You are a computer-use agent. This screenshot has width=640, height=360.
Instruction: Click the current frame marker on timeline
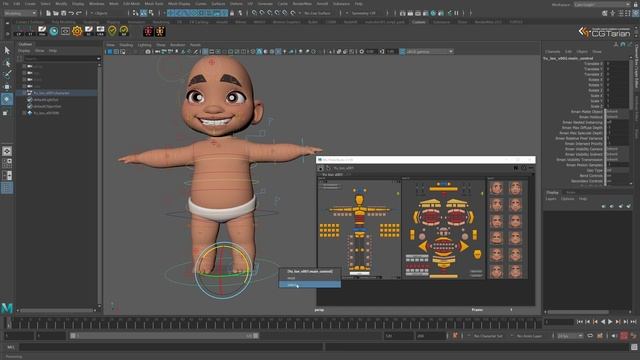pos(8,323)
